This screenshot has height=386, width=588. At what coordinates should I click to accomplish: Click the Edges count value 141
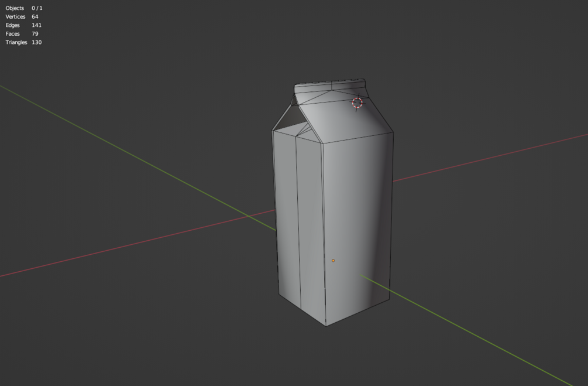[37, 25]
